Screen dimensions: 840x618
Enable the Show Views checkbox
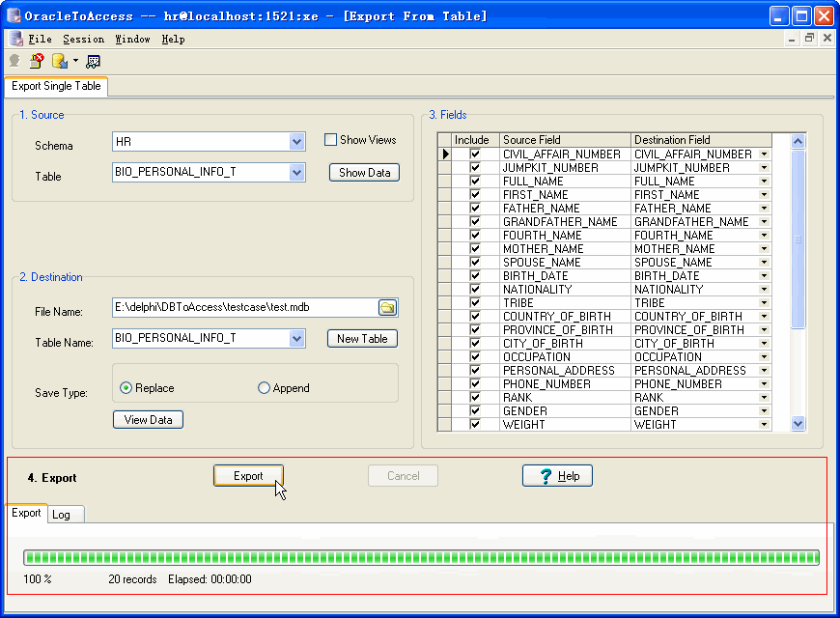coord(330,140)
